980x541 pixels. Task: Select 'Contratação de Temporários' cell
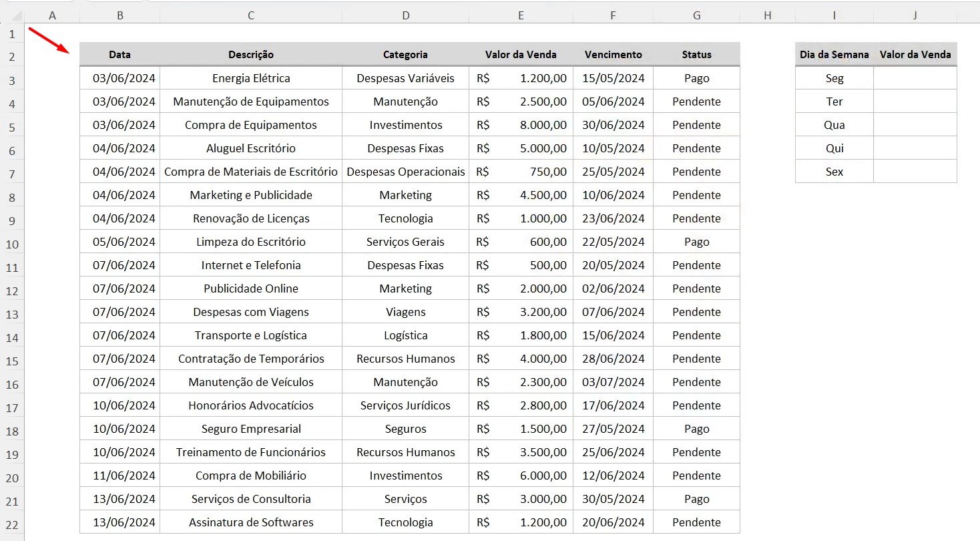click(x=251, y=359)
